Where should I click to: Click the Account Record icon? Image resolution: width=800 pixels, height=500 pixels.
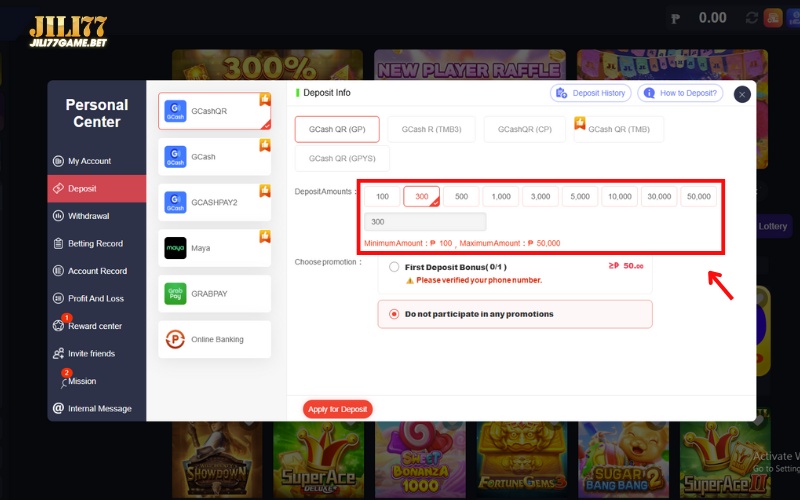pos(58,271)
